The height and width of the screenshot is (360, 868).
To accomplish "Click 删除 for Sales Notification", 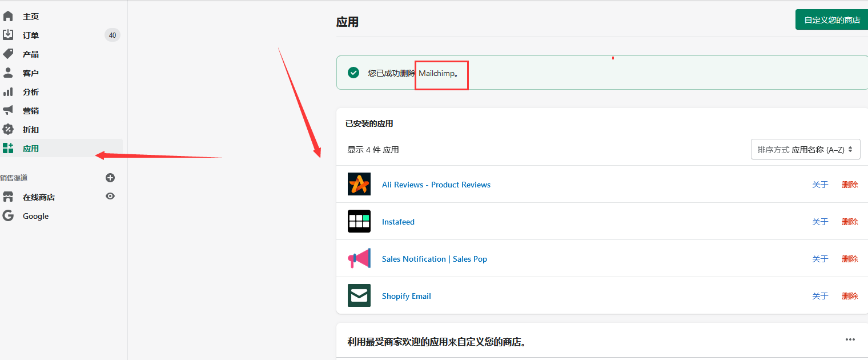I will [850, 259].
